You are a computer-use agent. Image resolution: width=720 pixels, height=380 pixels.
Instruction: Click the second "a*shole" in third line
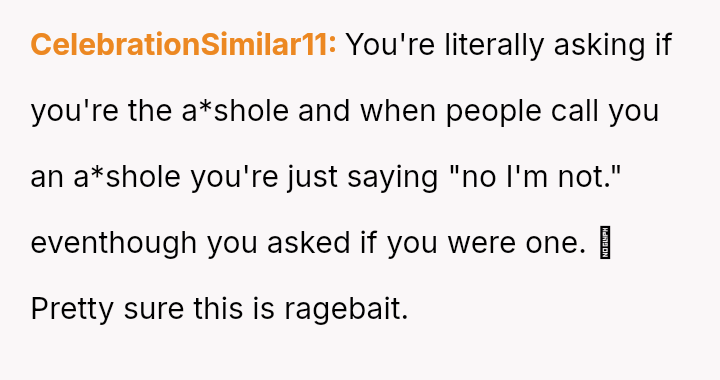127,176
